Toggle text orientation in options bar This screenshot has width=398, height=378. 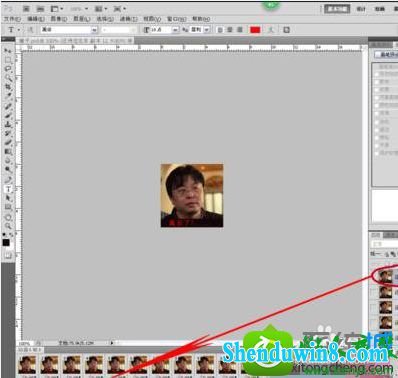coord(30,30)
